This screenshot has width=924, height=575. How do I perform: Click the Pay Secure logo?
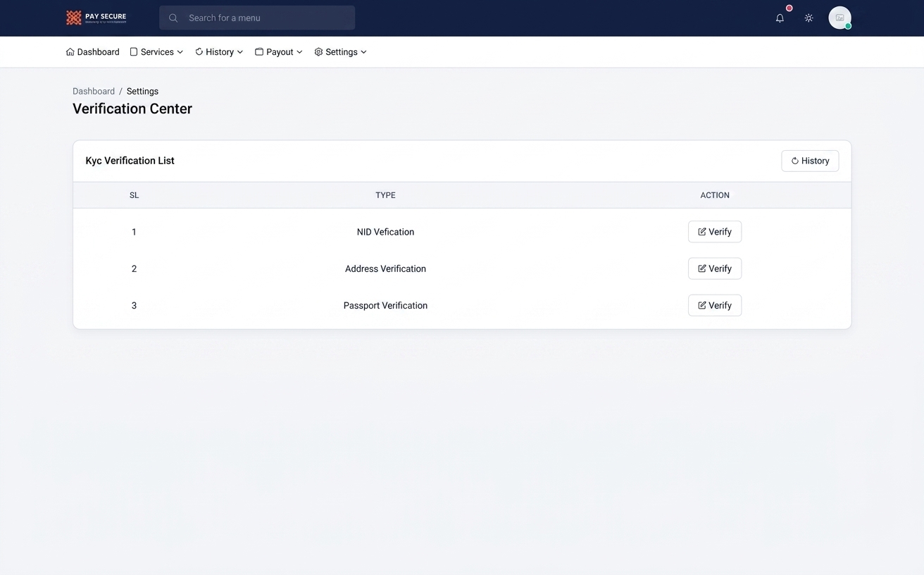point(96,18)
